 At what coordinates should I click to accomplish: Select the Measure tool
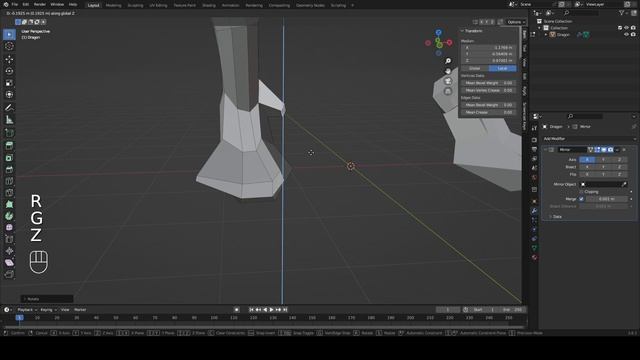coord(9,120)
